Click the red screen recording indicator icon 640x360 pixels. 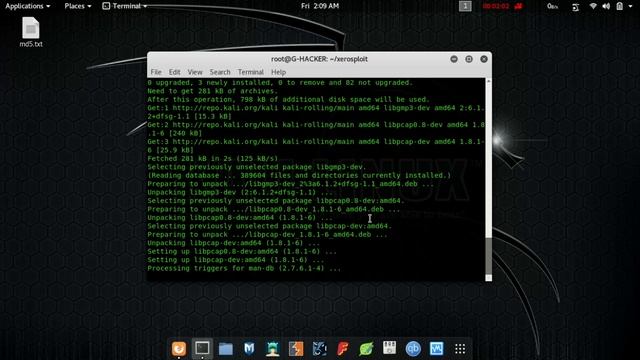518,6
